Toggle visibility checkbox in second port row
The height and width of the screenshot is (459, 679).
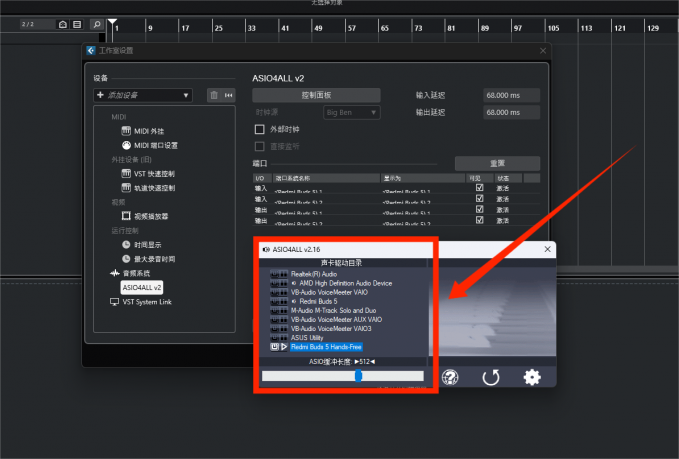point(479,199)
